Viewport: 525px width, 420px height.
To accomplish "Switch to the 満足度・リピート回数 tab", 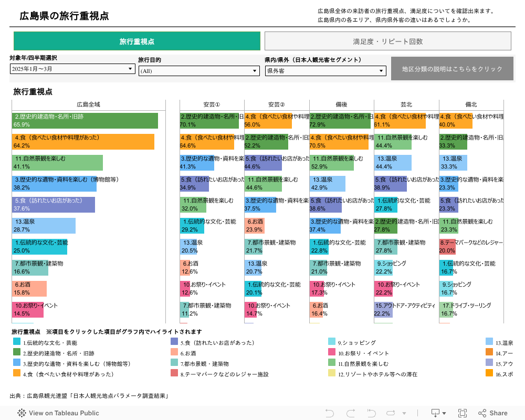I will [x=387, y=41].
